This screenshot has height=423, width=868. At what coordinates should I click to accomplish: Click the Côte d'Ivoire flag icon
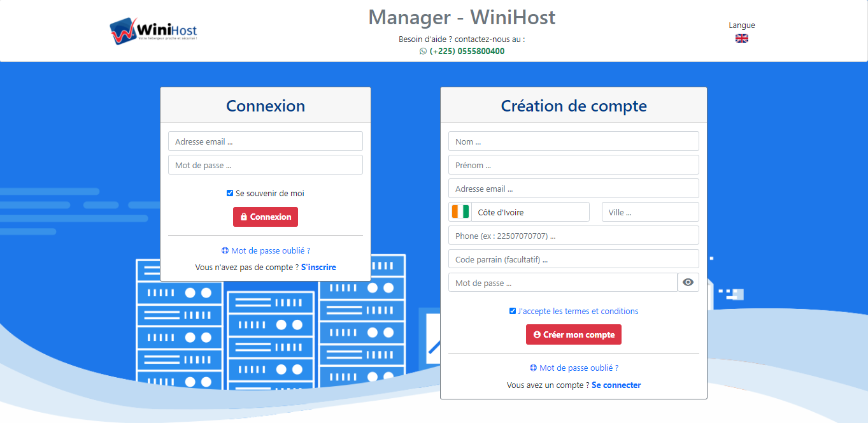point(460,212)
